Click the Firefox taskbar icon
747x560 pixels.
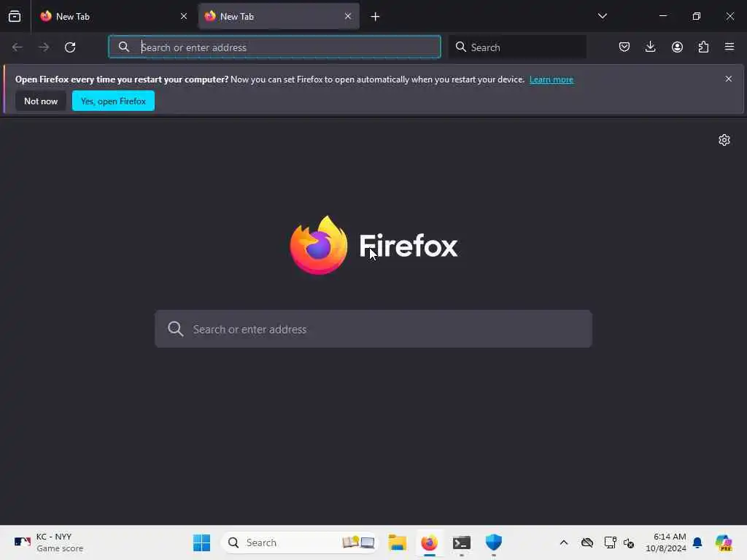tap(429, 542)
